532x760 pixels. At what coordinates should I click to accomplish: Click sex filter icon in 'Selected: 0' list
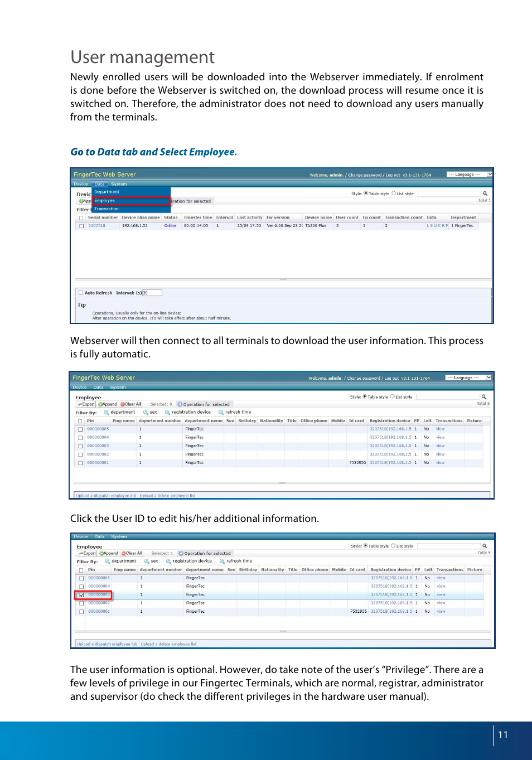pyautogui.click(x=146, y=413)
